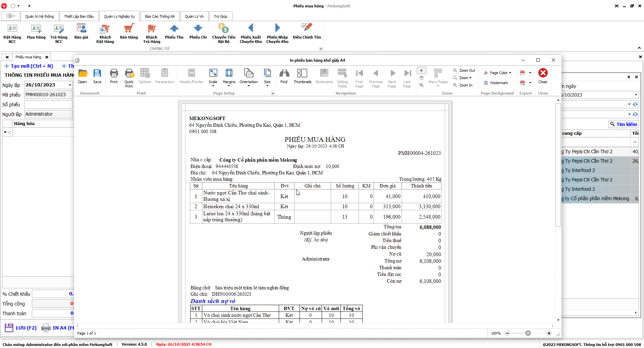Add a Watermark to the page
Screen dimensions: 644x348
pos(496,83)
